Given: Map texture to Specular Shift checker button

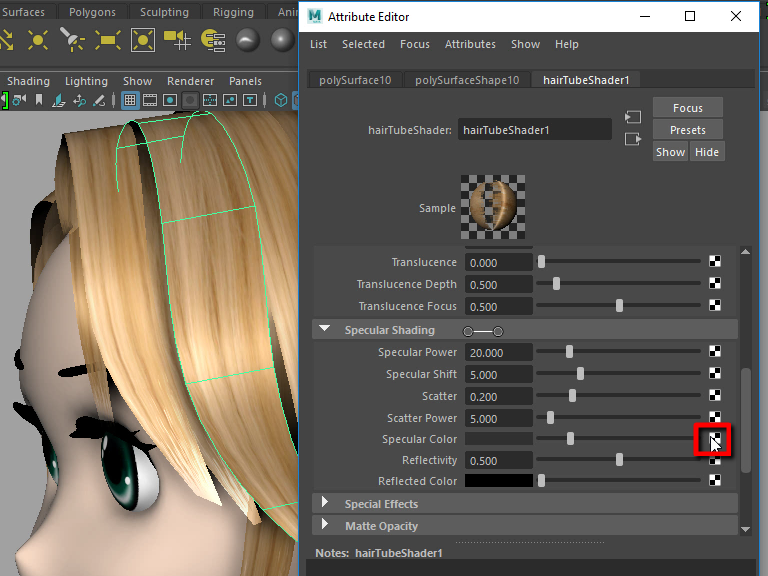Looking at the screenshot, I should (x=715, y=373).
